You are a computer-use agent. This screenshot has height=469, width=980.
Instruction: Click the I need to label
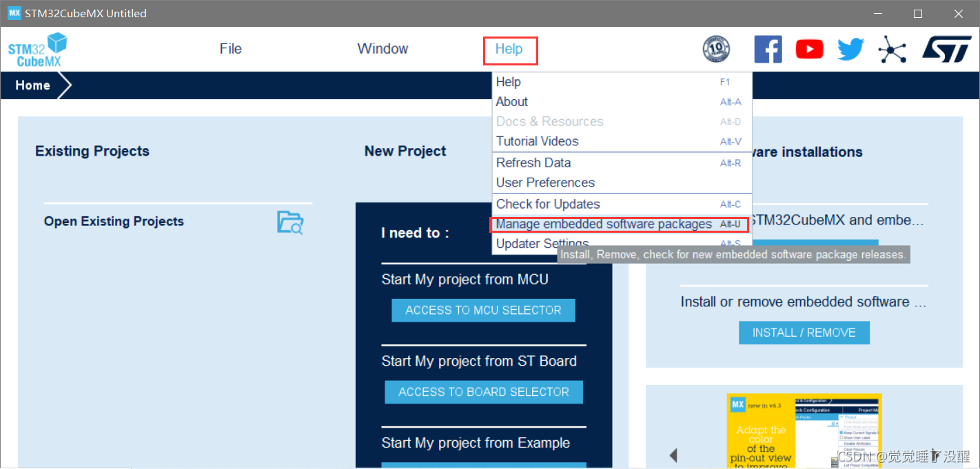415,233
